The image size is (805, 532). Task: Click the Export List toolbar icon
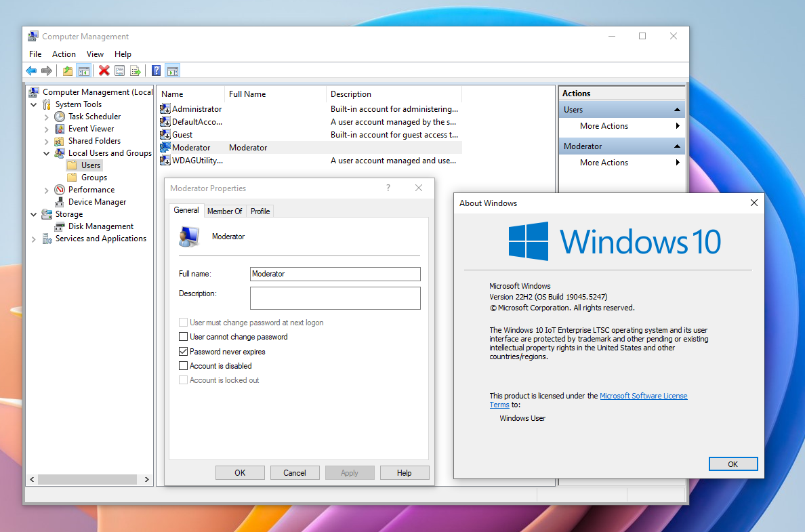pos(136,71)
